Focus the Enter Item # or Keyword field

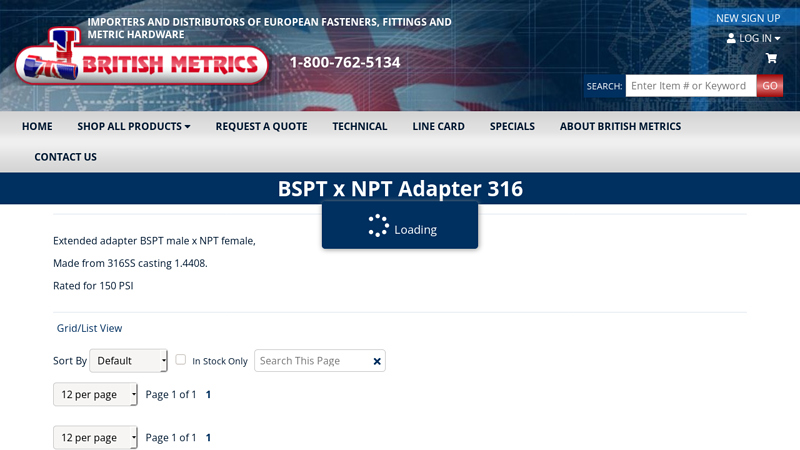coord(691,86)
